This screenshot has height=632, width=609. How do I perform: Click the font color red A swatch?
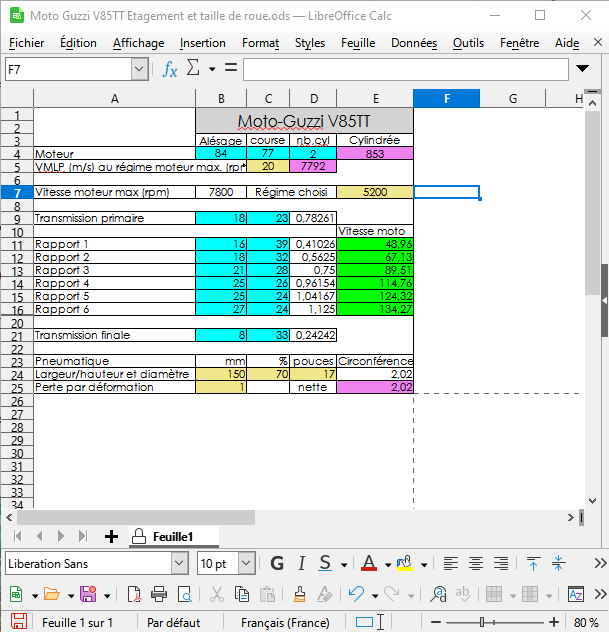pyautogui.click(x=369, y=563)
